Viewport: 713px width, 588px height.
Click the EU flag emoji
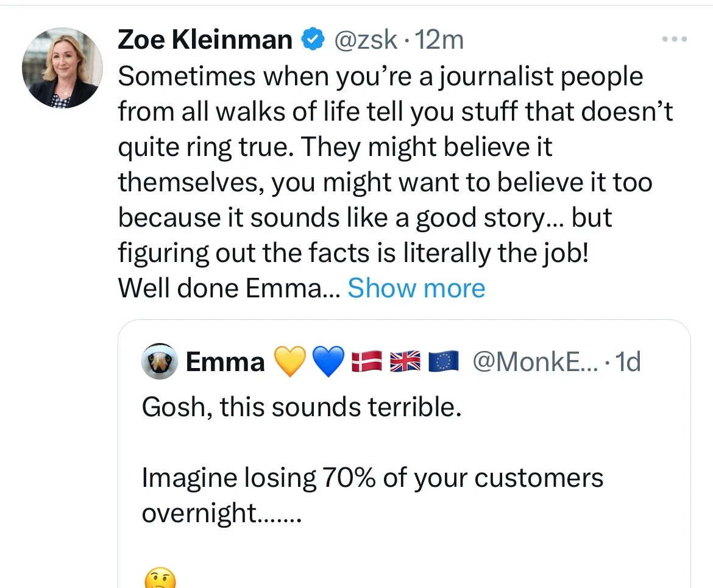443,363
